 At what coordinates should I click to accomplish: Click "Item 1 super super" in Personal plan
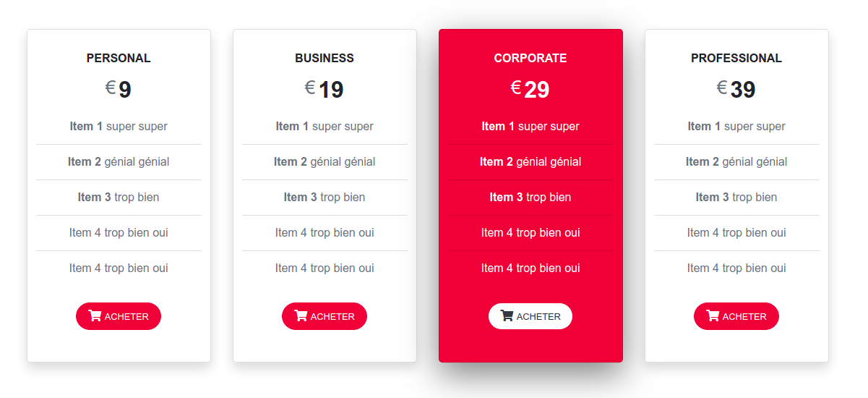[119, 126]
